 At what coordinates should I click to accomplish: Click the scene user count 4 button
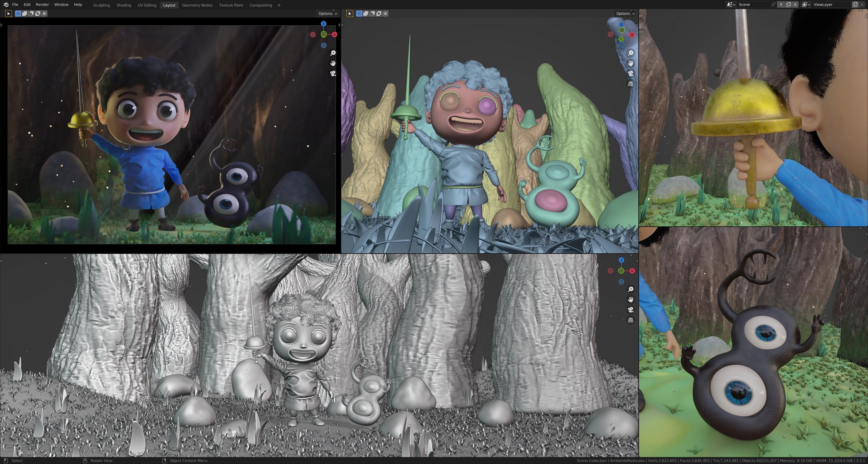[781, 5]
